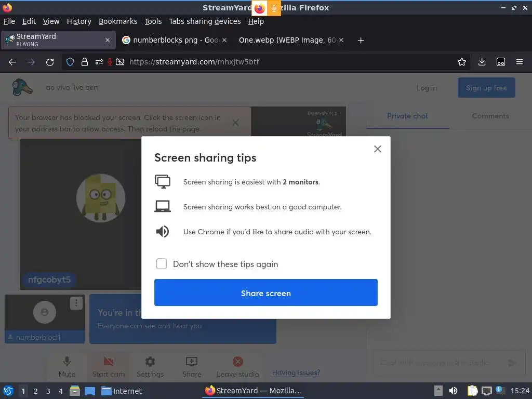
Task: Close the StreamYard browser tab
Action: point(108,40)
